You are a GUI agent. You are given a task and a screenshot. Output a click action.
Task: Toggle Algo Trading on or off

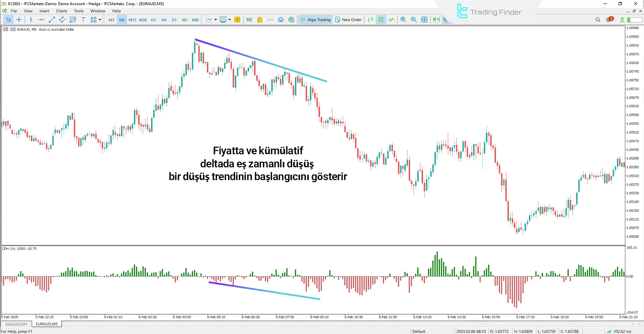tap(315, 20)
